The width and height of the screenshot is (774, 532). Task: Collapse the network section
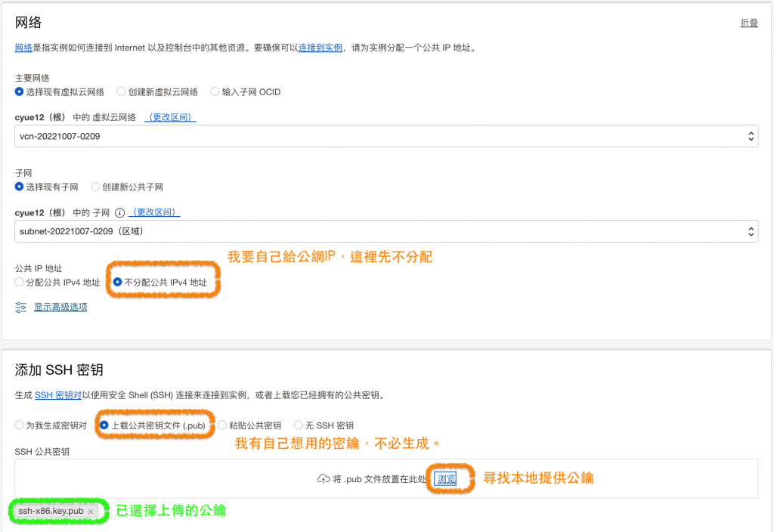pos(748,23)
